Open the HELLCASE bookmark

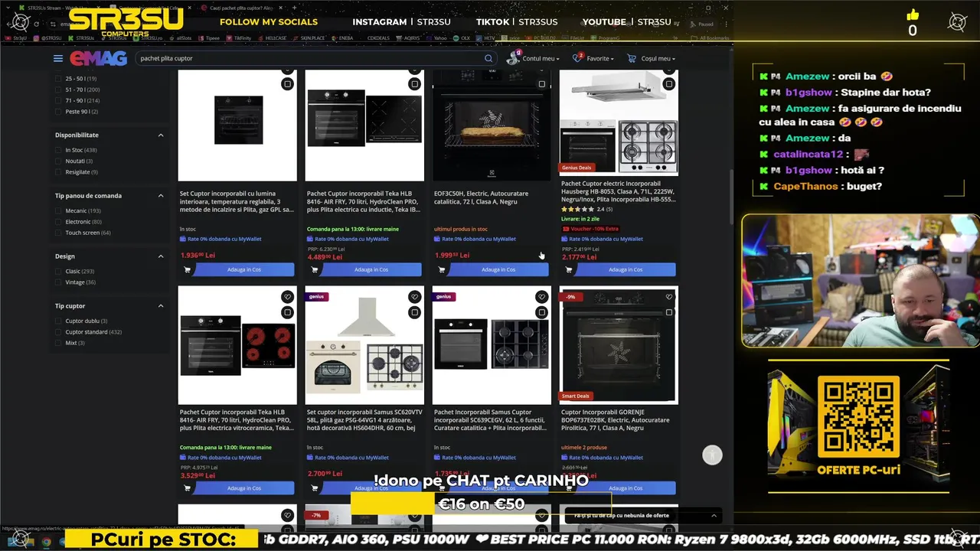pyautogui.click(x=273, y=37)
